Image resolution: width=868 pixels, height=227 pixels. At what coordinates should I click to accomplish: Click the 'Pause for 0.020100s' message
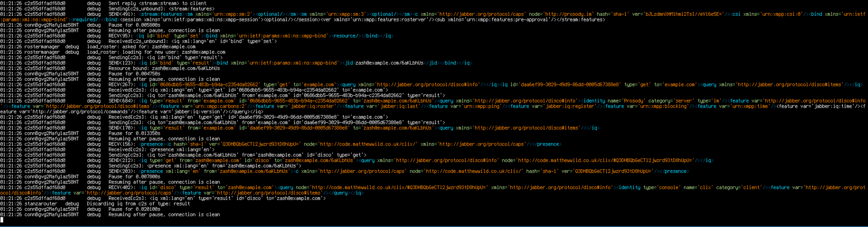tap(134, 209)
